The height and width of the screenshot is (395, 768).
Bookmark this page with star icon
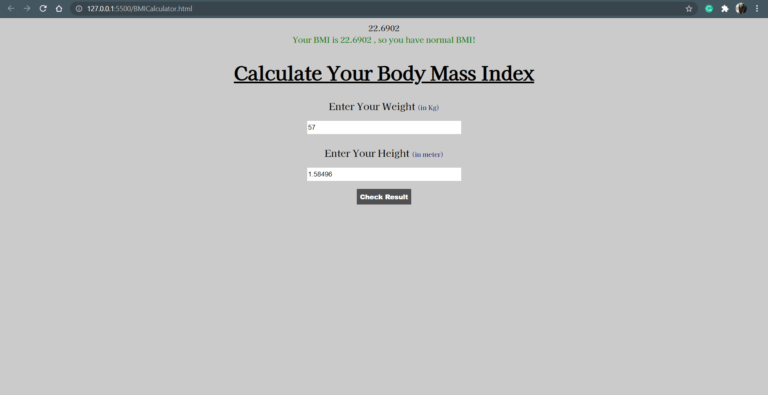[689, 8]
